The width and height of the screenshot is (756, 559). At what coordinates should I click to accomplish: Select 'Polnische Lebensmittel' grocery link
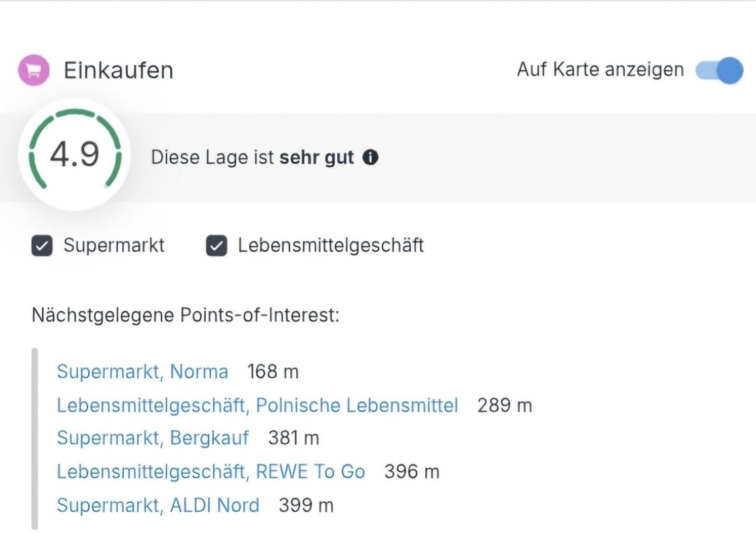pyautogui.click(x=257, y=405)
